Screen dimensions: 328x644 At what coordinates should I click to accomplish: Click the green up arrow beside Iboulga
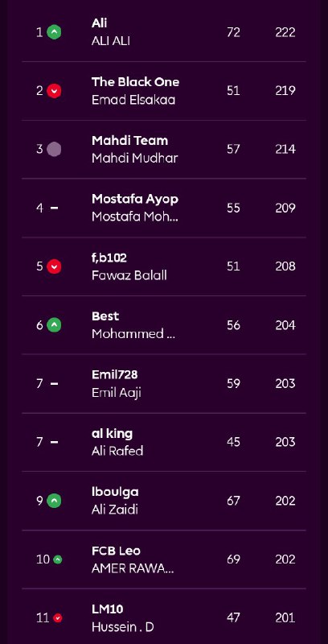pos(54,501)
